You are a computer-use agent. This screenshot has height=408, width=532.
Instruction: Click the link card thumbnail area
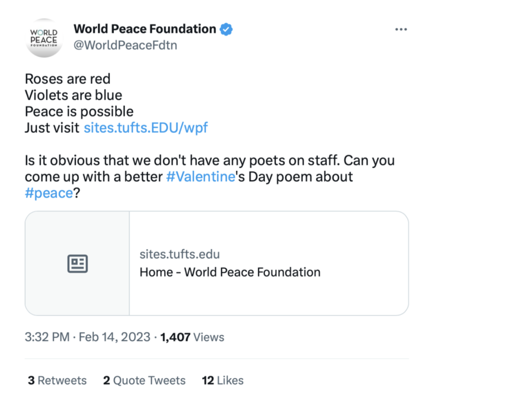click(x=77, y=264)
